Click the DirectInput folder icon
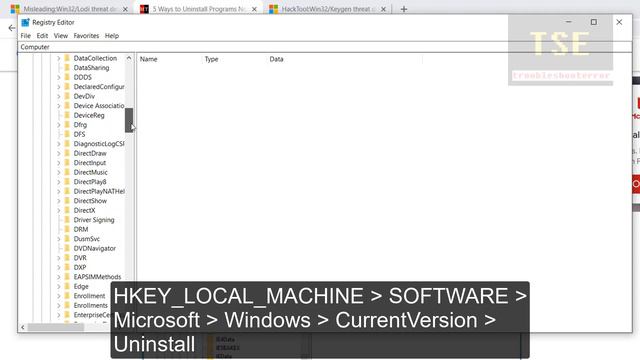 [x=67, y=163]
